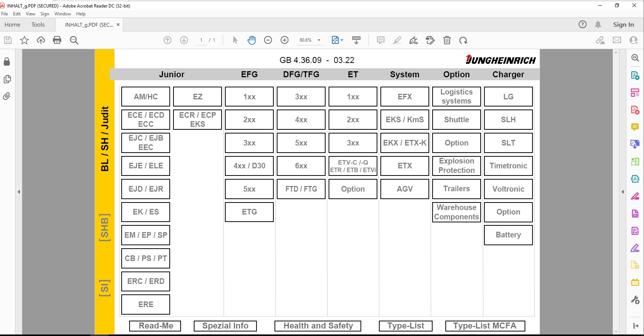The image size is (644, 336).
Task: Click the scrolling mode keyboard icon
Action: click(356, 40)
